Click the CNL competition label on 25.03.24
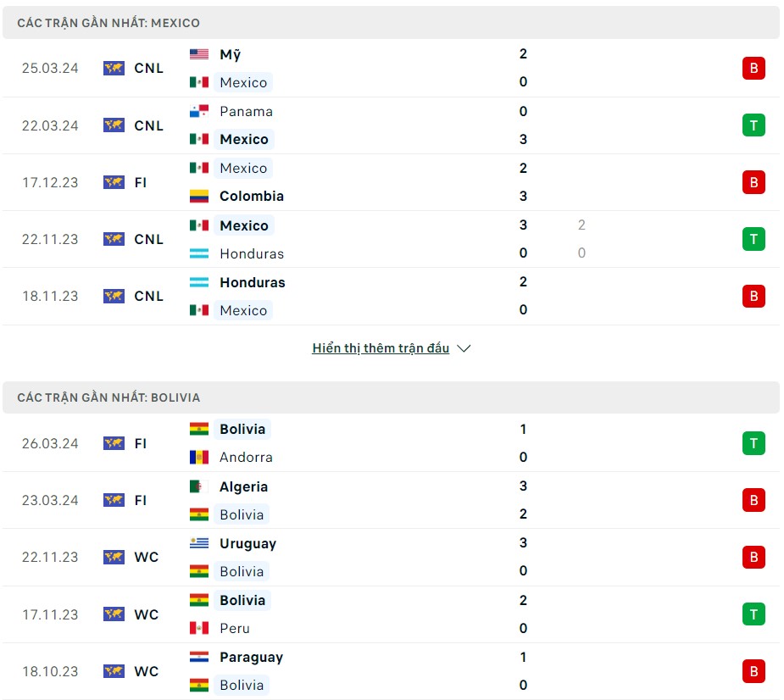 pos(148,69)
